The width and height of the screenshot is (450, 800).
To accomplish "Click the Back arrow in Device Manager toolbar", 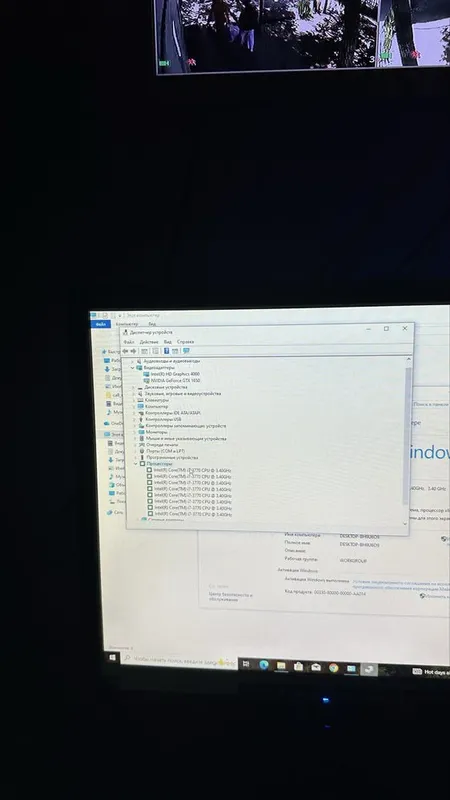I will pyautogui.click(x=126, y=351).
